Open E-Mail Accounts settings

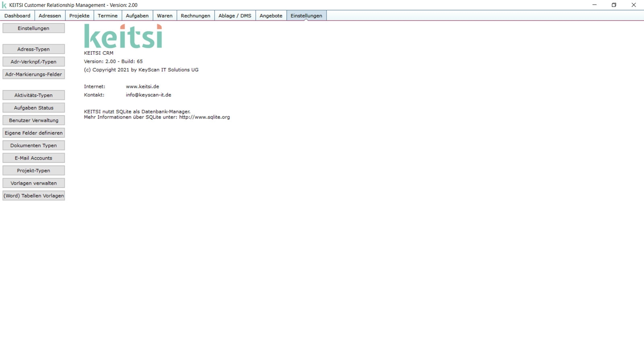[x=33, y=158]
